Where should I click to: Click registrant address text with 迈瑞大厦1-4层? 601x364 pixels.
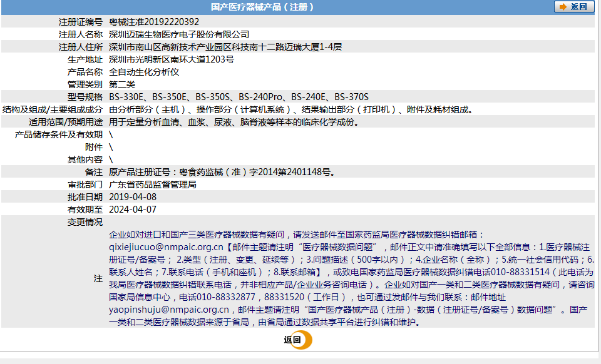[x=225, y=47]
